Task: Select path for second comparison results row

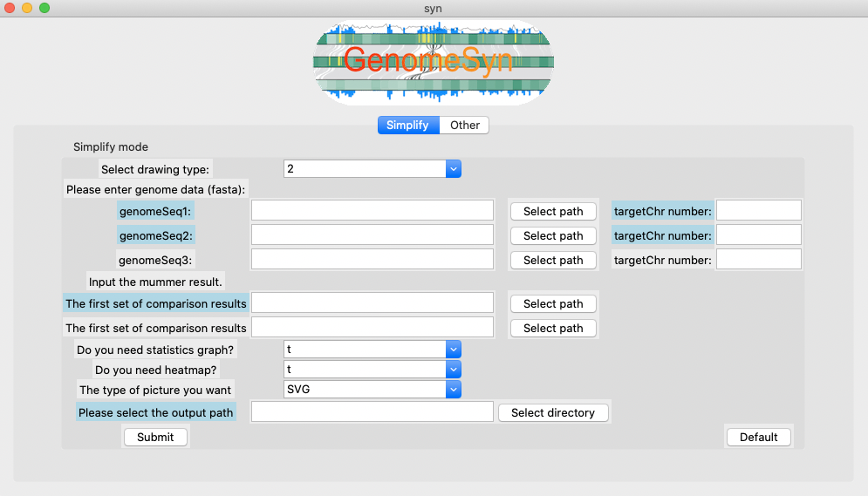Action: click(553, 329)
